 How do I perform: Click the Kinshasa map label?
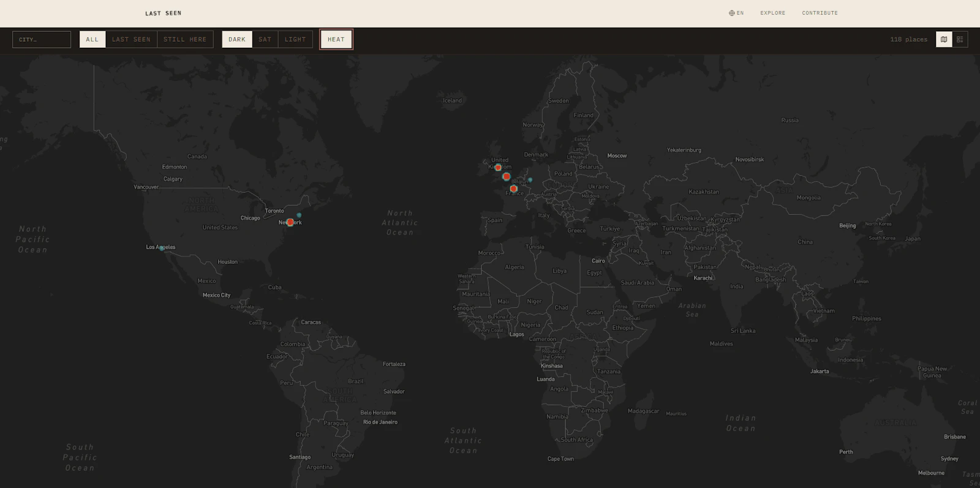coord(551,366)
